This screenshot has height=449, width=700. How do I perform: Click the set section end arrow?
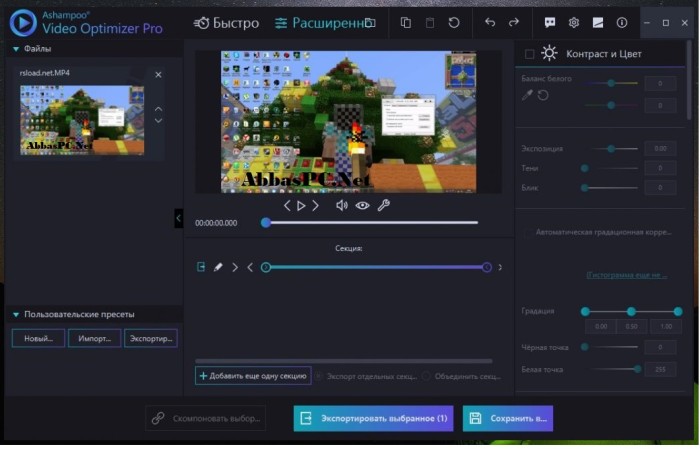pyautogui.click(x=250, y=267)
